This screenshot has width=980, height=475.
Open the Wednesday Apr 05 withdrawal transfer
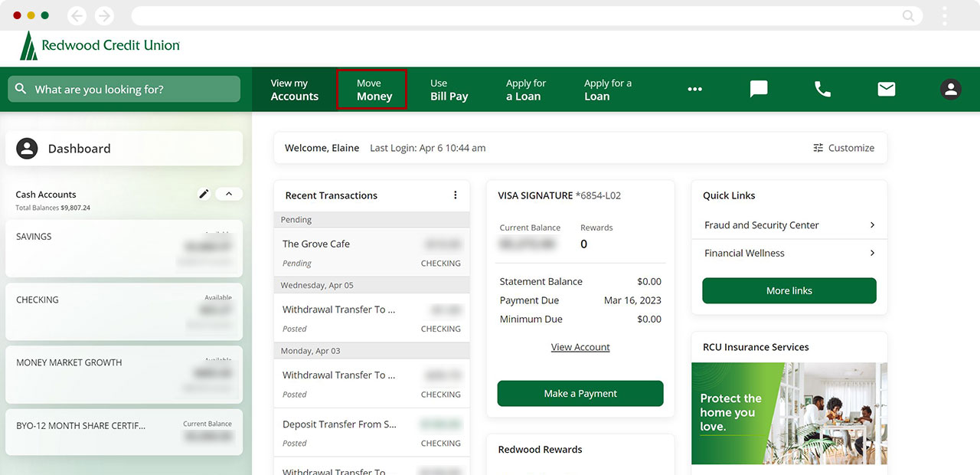(x=371, y=319)
